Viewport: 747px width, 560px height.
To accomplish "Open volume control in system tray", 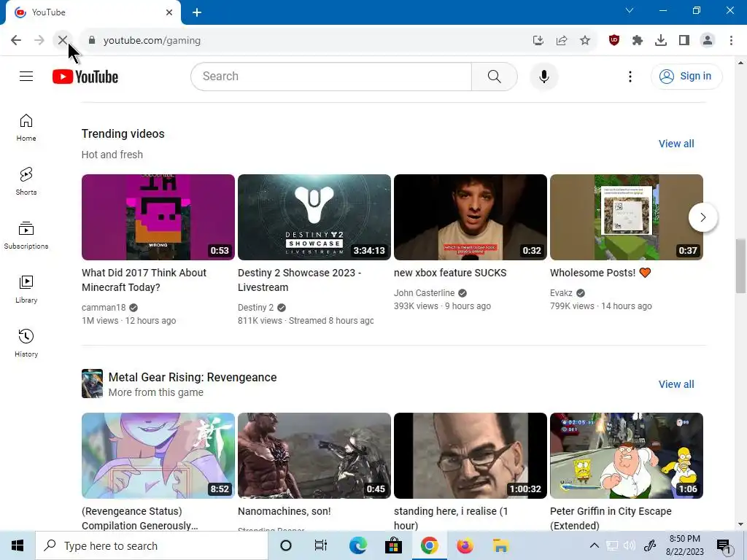I will click(630, 545).
